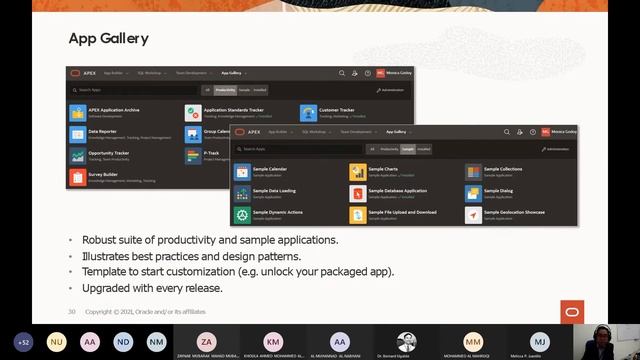Screen dimensions: 640x360
Task: Show the +52 more participants
Action: (x=23, y=342)
